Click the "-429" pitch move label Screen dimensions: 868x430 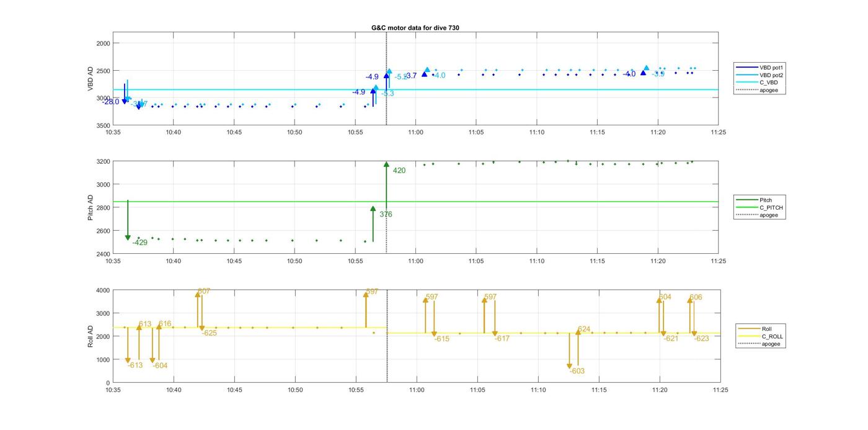pos(140,243)
